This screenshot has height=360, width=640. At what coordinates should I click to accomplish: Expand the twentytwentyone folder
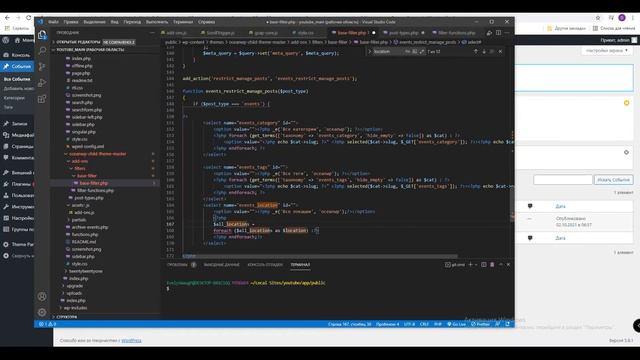(85, 271)
